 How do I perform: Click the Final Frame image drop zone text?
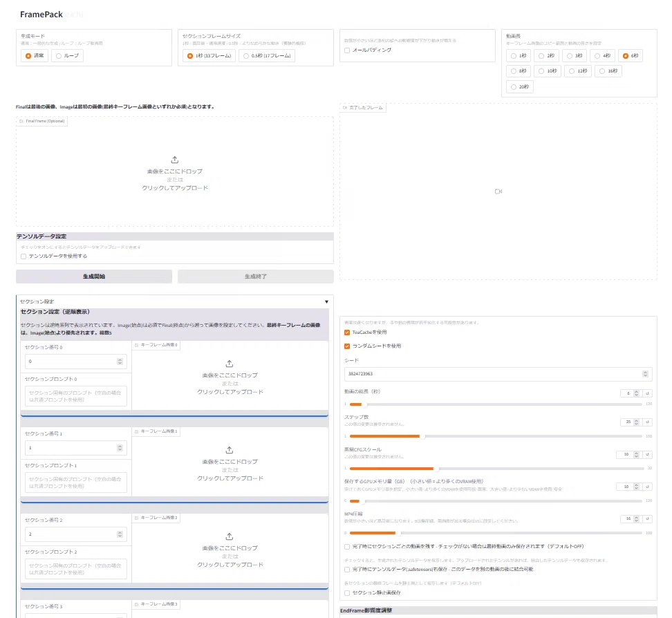point(175,180)
